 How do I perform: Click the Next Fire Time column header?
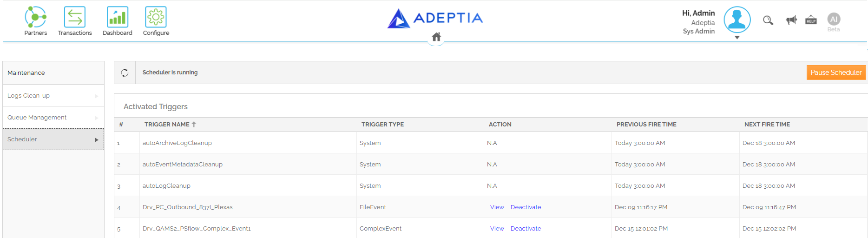coord(767,125)
